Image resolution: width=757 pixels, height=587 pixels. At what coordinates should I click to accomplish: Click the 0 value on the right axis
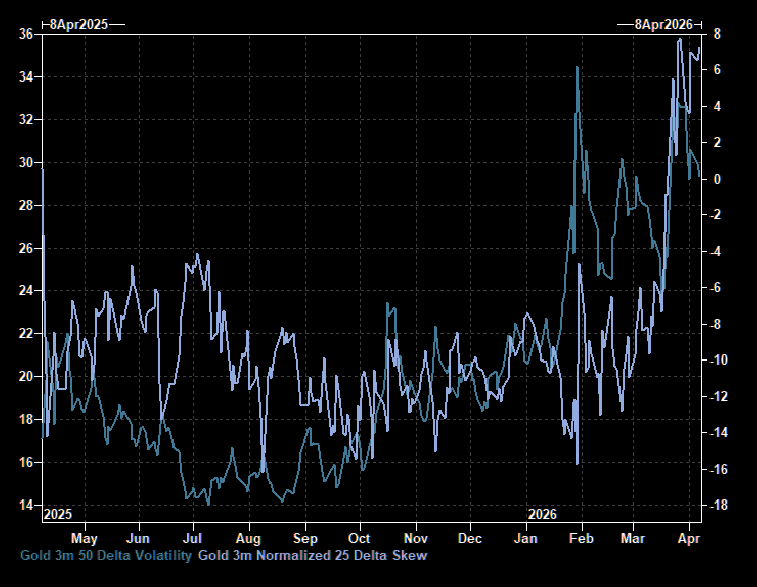tap(718, 179)
